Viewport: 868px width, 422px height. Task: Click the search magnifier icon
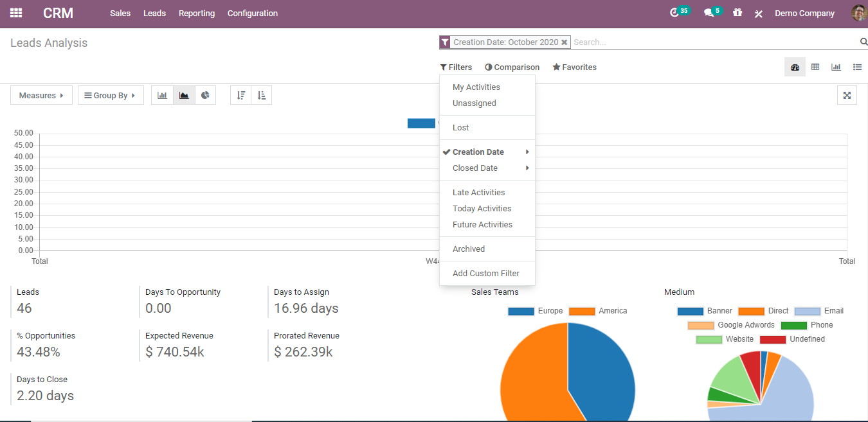(x=863, y=42)
